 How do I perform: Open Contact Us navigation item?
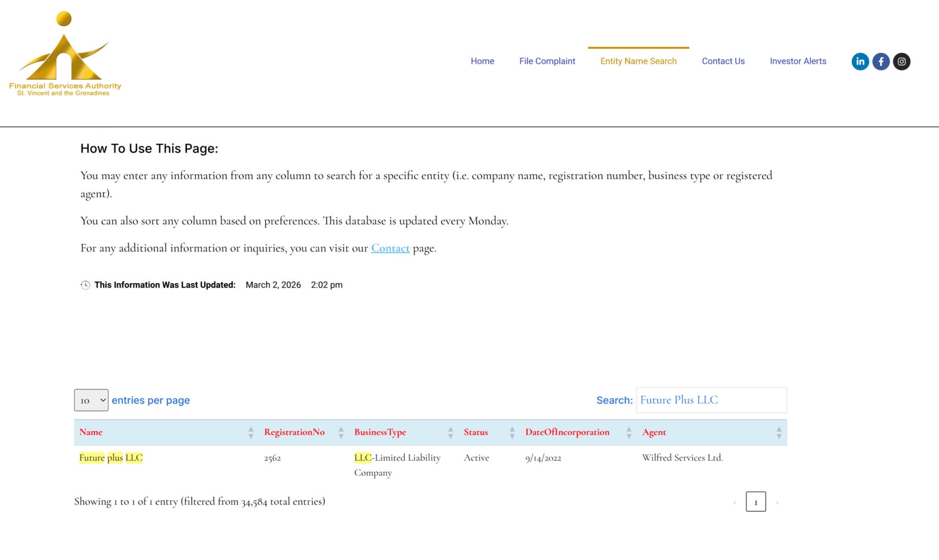[723, 61]
